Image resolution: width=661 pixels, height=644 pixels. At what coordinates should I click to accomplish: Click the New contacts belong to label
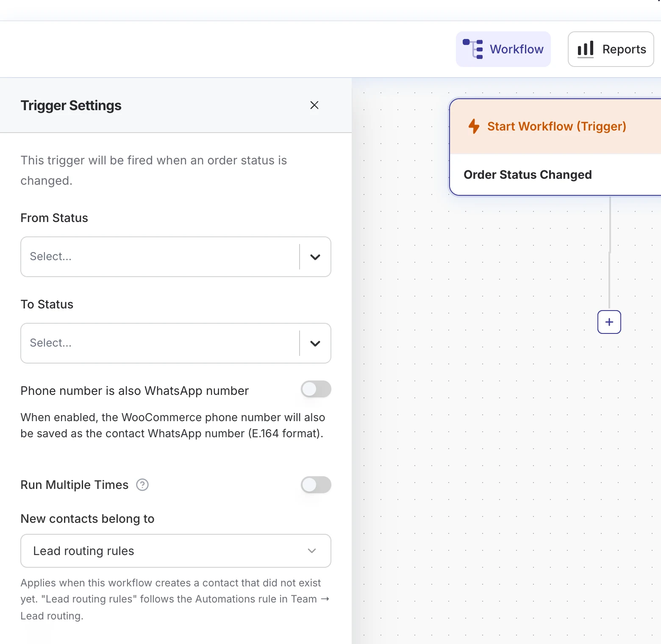pos(88,519)
